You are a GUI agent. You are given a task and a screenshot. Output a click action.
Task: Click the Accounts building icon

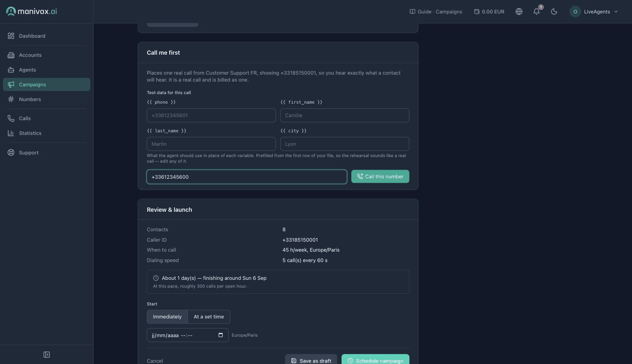click(11, 55)
